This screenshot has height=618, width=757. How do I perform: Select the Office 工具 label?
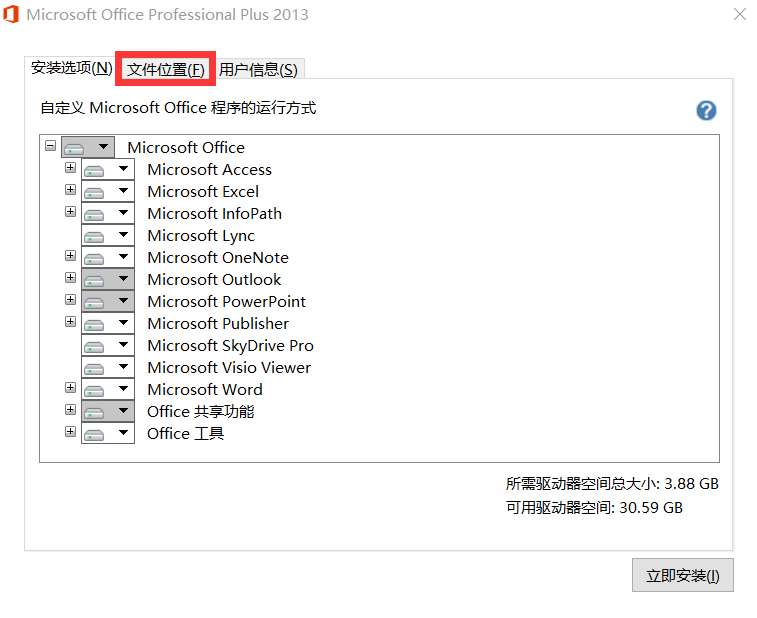185,433
